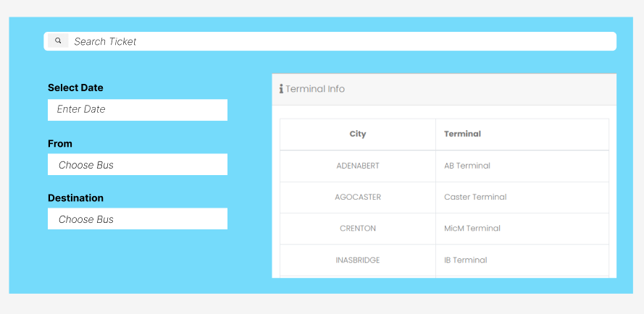
Task: Select the Caster Terminal cell
Action: point(522,197)
